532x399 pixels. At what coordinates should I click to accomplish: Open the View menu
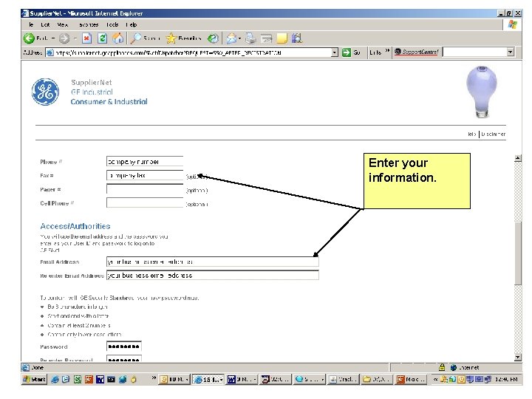point(62,25)
